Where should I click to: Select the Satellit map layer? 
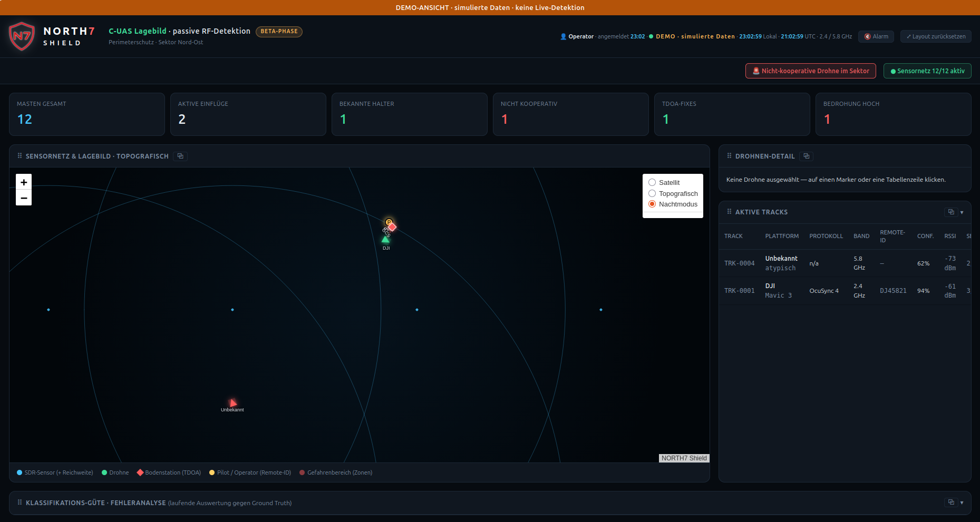pyautogui.click(x=652, y=182)
